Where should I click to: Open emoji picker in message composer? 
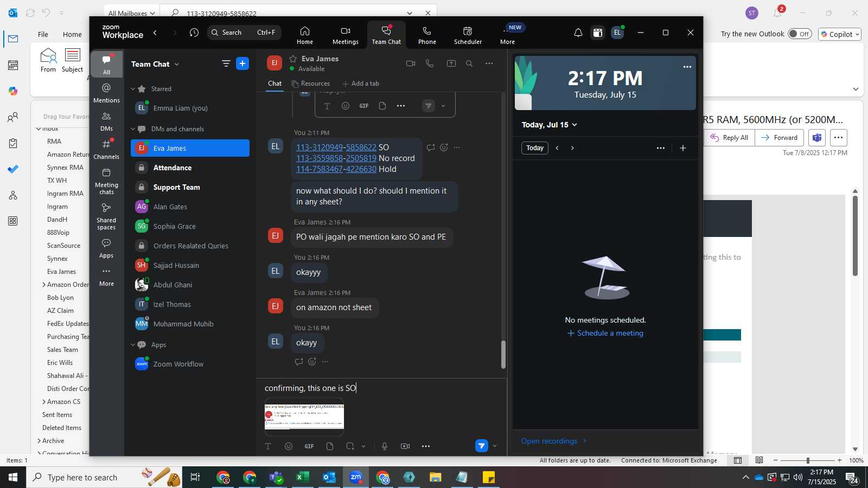(289, 446)
